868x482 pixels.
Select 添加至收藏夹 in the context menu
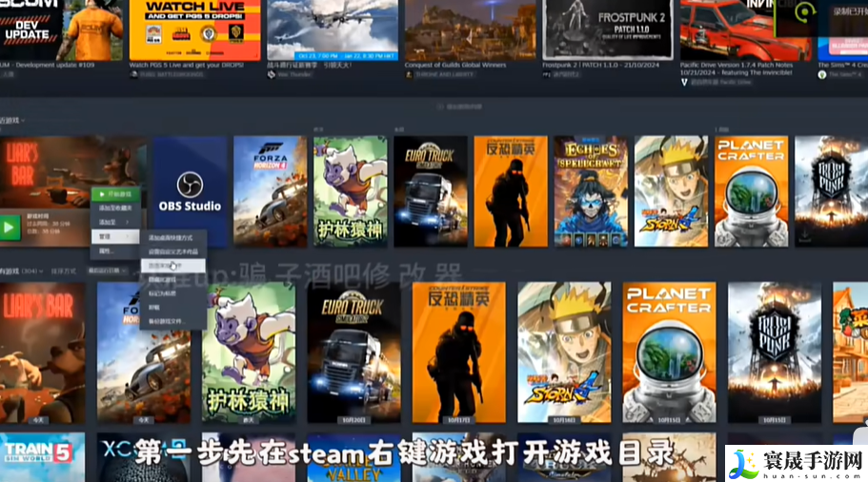[115, 208]
